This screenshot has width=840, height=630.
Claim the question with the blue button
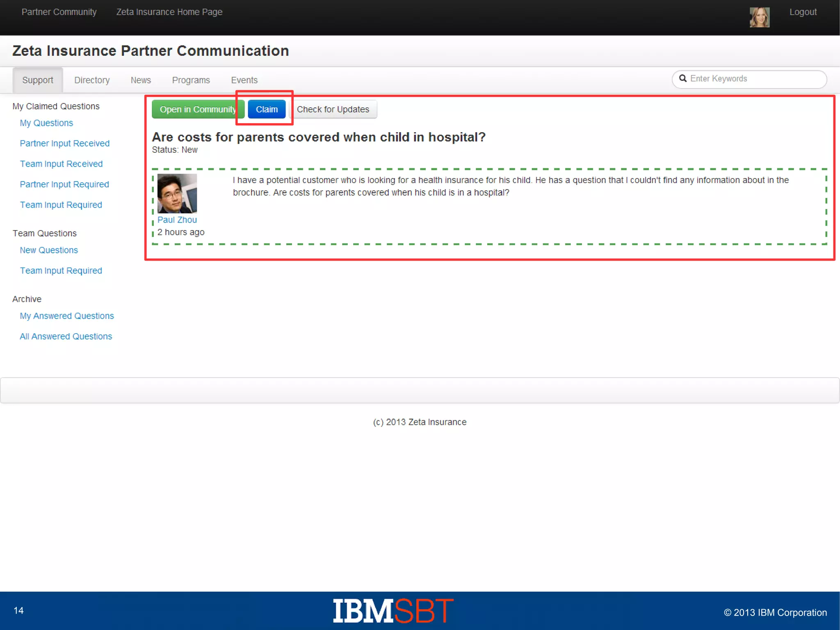[x=267, y=109]
